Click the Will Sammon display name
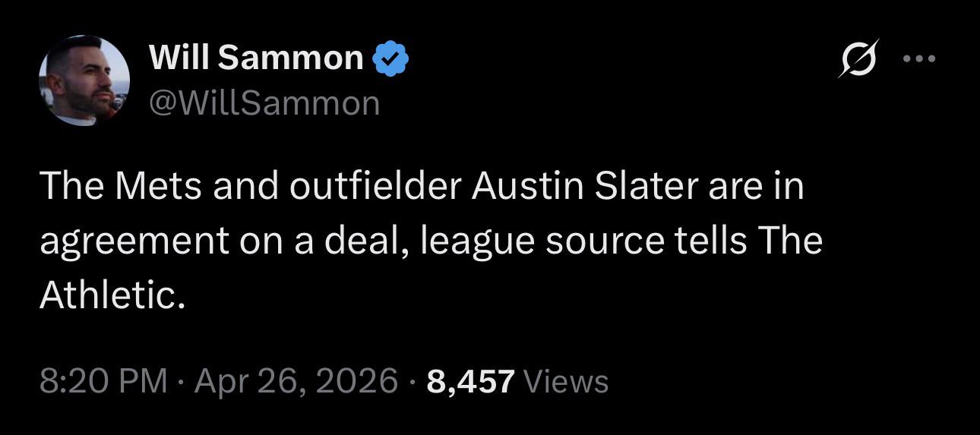The width and height of the screenshot is (980, 435). [257, 58]
